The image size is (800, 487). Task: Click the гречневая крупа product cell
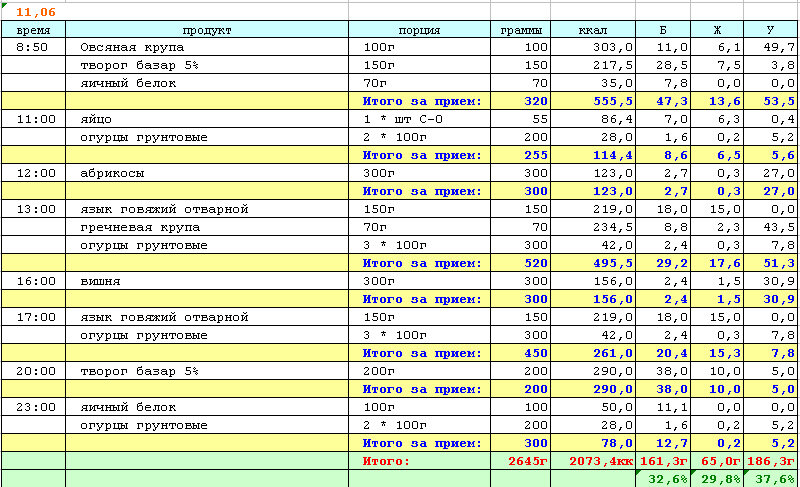pyautogui.click(x=207, y=227)
